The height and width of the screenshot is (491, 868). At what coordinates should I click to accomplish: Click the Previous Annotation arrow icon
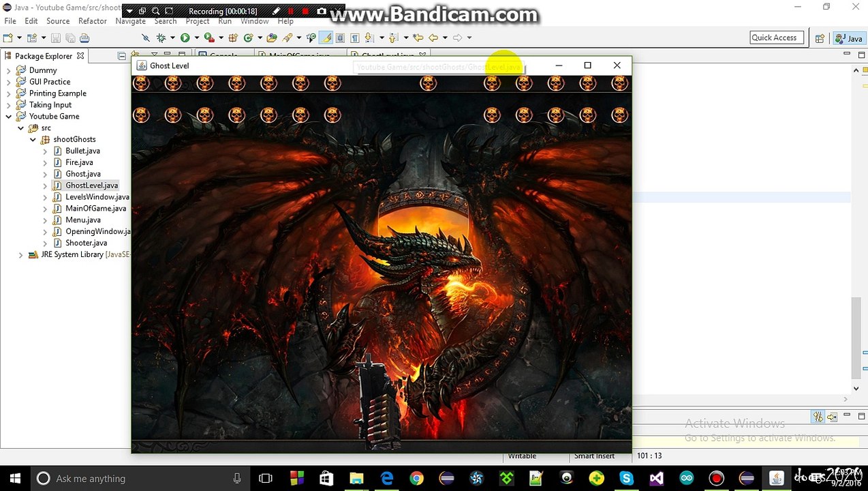(393, 38)
